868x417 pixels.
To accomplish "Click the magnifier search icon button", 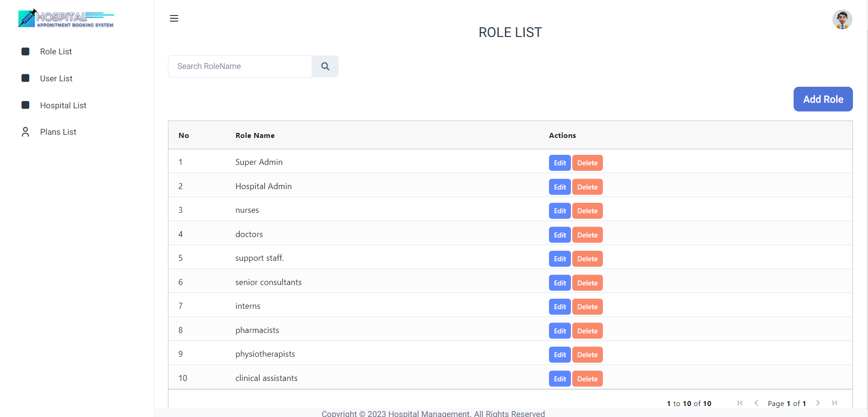I will coord(325,66).
